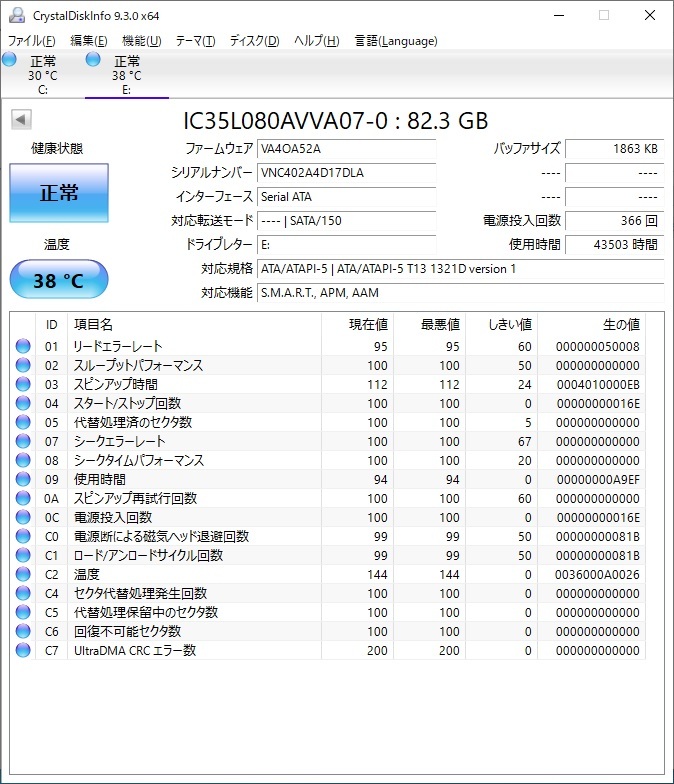
Task: Open the 機能(U) menu
Action: tap(142, 41)
